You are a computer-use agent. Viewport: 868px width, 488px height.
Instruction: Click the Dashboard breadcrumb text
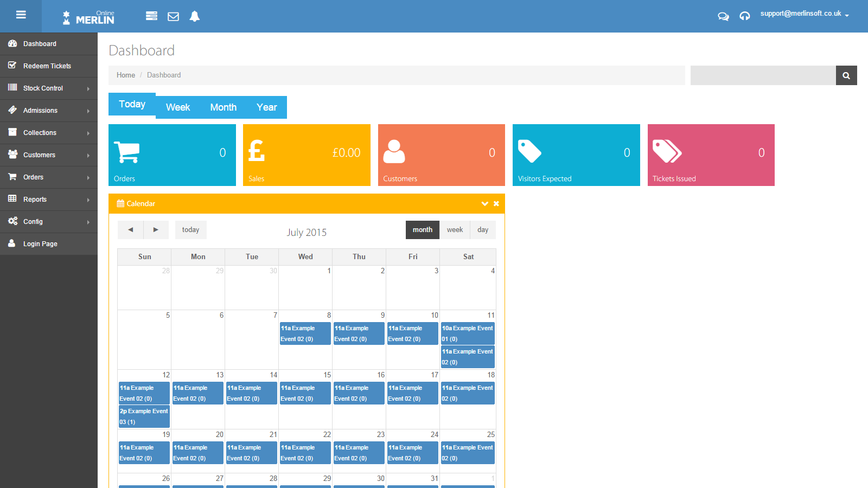pos(164,75)
